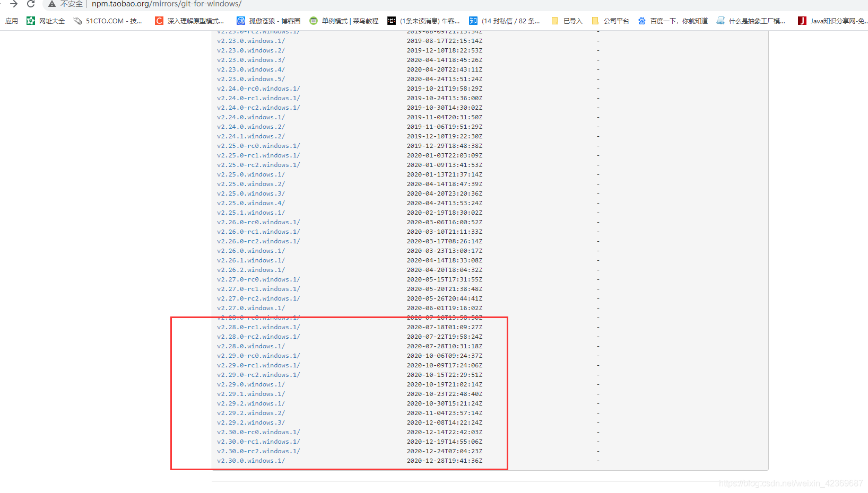868x493 pixels.
Task: Open v2.28.0-rc1.windows.1/ directory link
Action: click(x=258, y=327)
